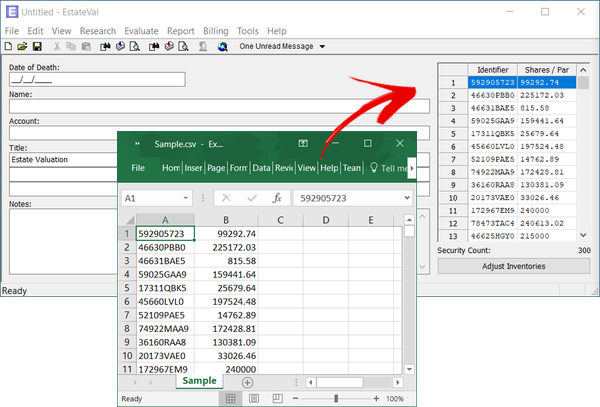Click the blue-arrow download evaluate icon

(x=120, y=47)
